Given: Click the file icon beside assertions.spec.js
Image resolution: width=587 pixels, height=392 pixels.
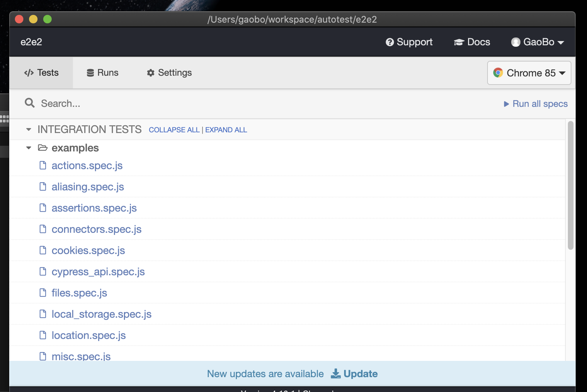Looking at the screenshot, I should click(x=43, y=208).
